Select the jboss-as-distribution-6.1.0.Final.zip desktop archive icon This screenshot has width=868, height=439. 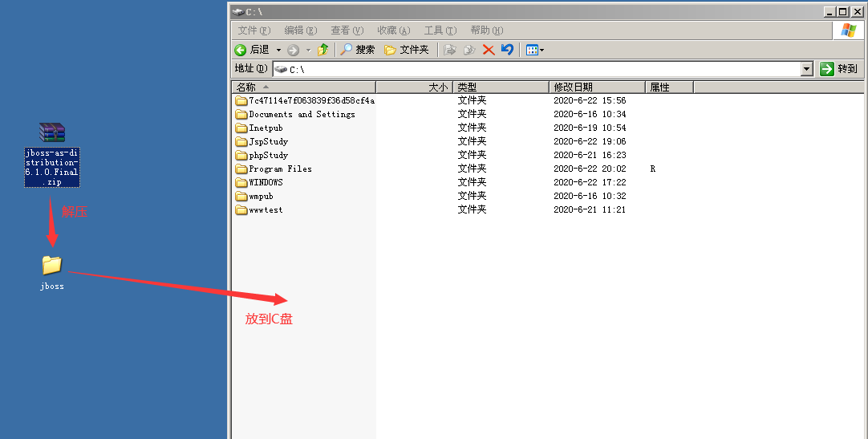click(x=52, y=133)
